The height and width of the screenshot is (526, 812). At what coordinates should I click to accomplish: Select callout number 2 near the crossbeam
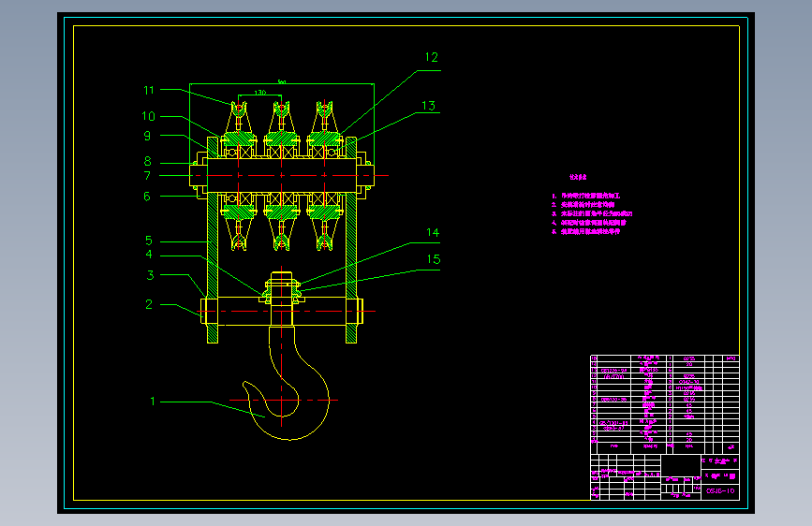(149, 304)
